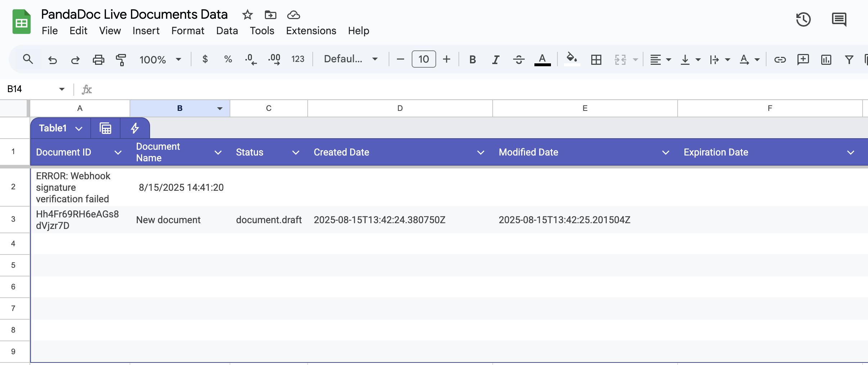868x365 pixels.
Task: Open the font family Default dropdown
Action: click(351, 59)
